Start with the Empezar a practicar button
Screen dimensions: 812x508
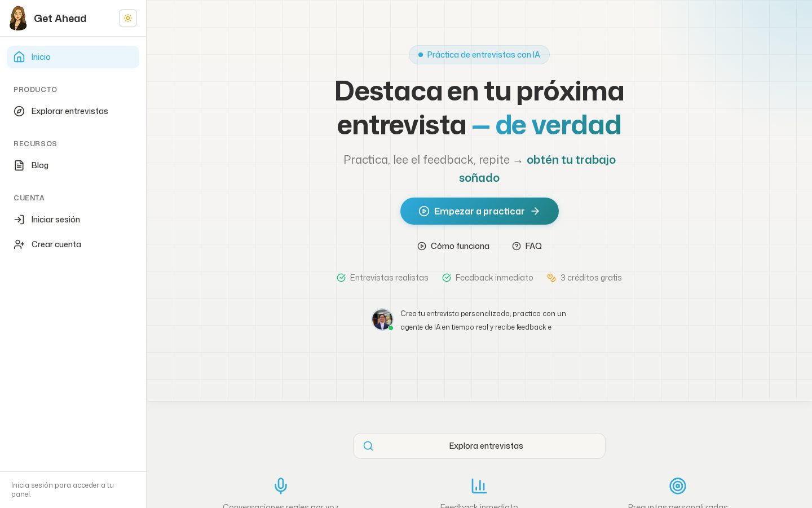click(479, 211)
